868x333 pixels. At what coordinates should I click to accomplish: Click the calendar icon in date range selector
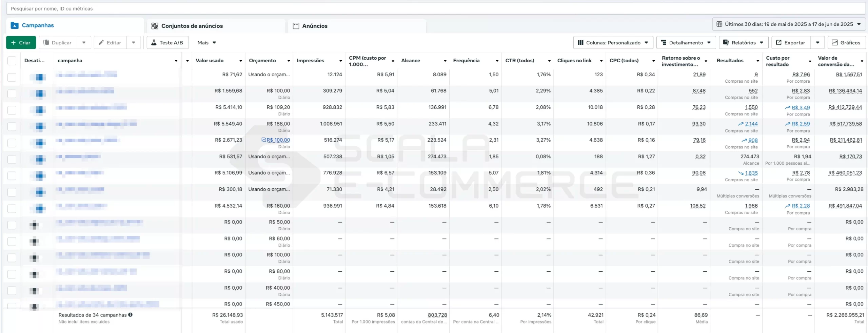tap(719, 24)
